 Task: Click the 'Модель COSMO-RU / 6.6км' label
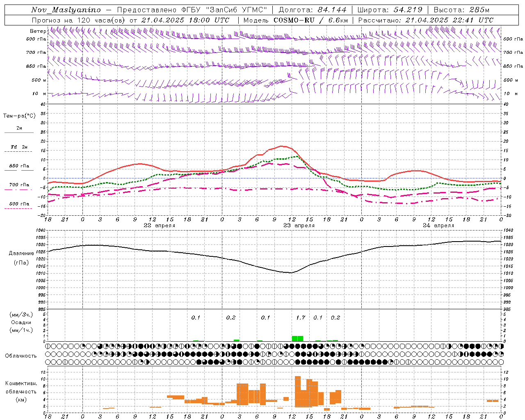coord(296,20)
